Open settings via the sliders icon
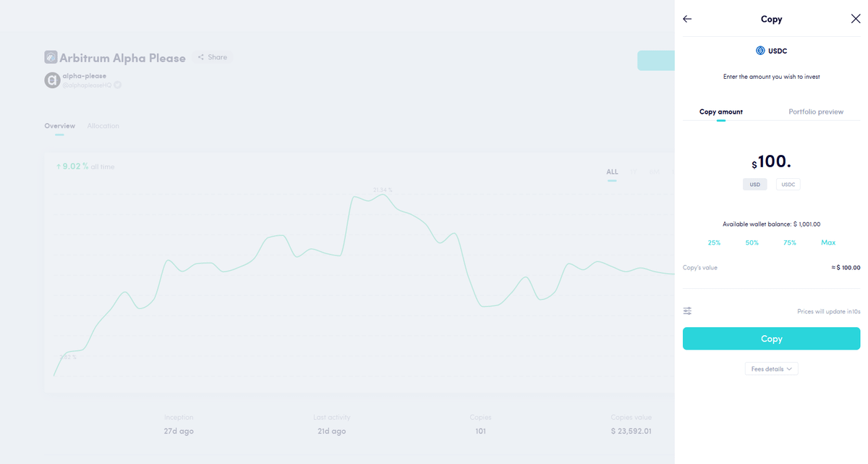868x464 pixels. (687, 311)
